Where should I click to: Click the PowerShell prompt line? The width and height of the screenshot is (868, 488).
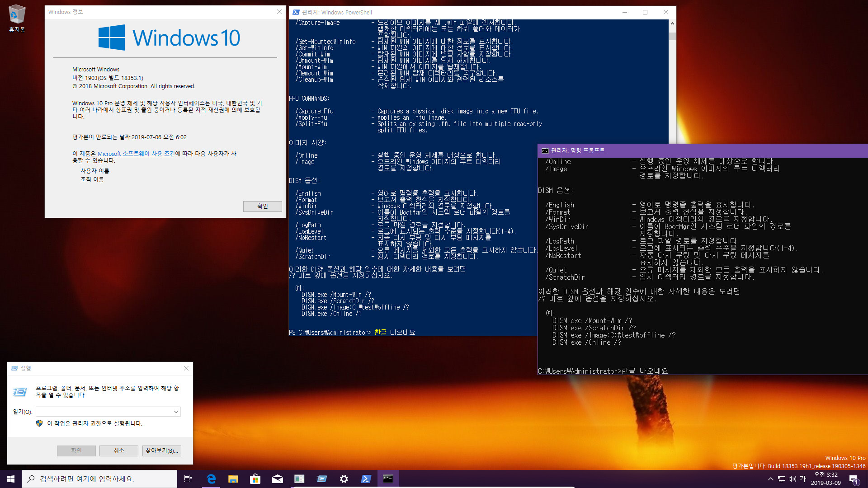click(x=352, y=333)
